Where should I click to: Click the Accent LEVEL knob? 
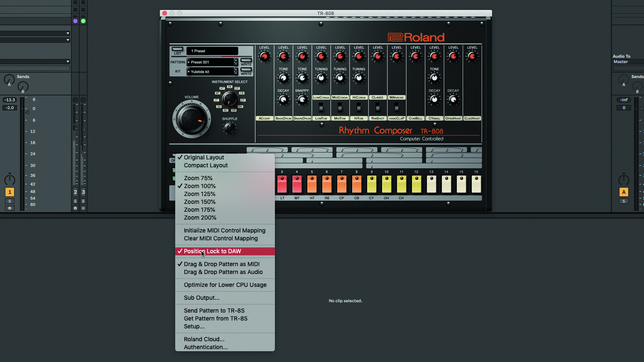tap(264, 56)
